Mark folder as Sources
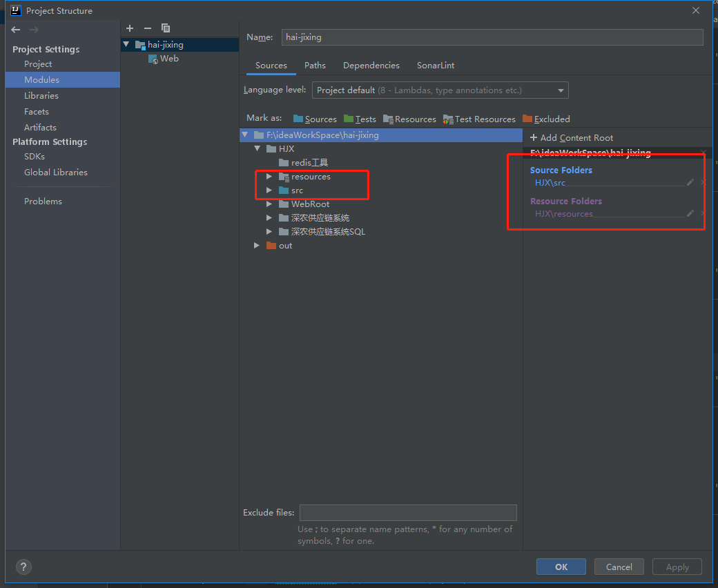This screenshot has height=588, width=718. point(315,119)
